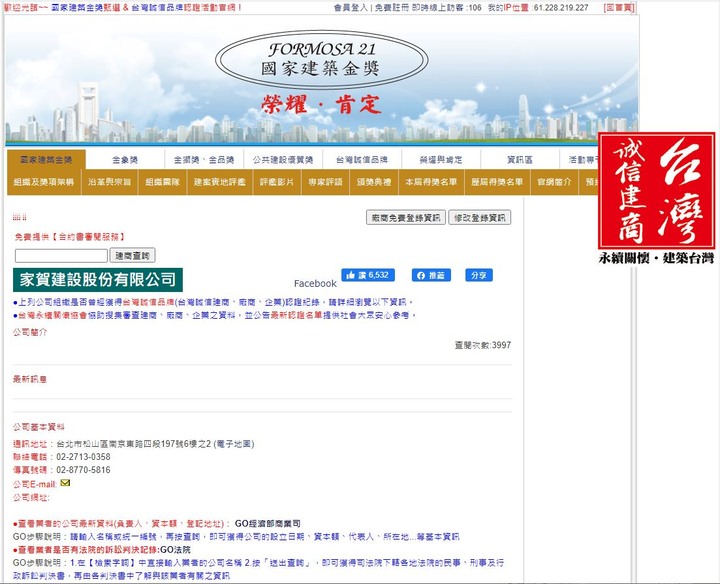The width and height of the screenshot is (720, 584).
Task: Open the 台灣誠信建商 red logo banner
Action: (657, 191)
